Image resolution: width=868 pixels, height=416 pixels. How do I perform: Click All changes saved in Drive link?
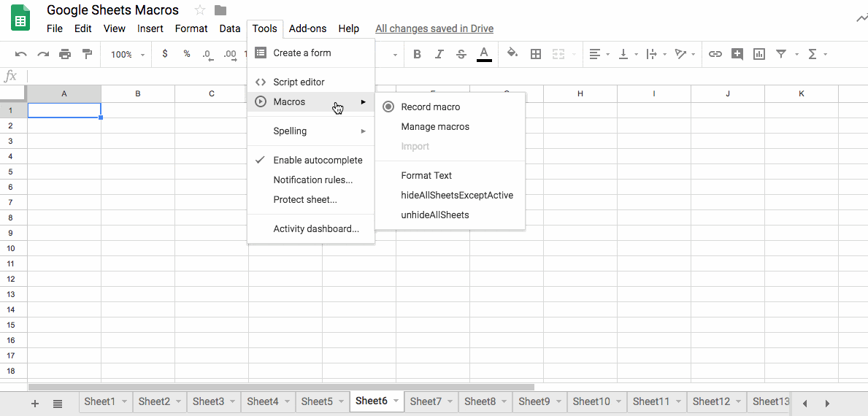[434, 28]
